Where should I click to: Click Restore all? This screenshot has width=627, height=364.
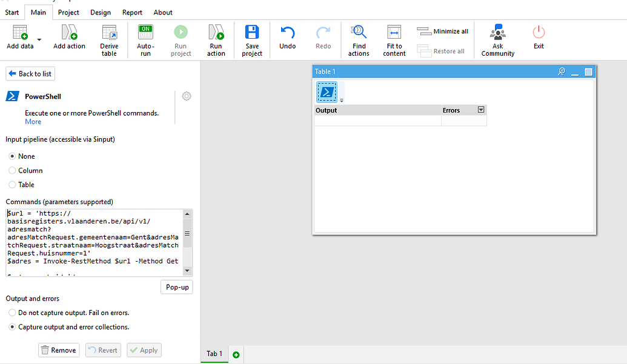click(440, 51)
